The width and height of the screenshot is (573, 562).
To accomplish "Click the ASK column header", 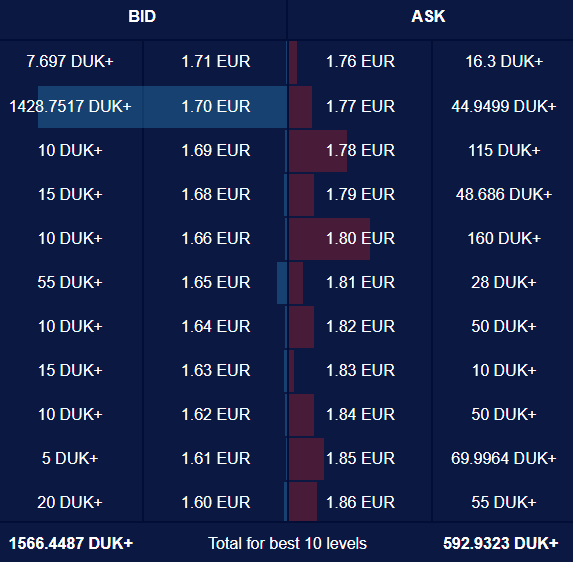I will point(428,16).
